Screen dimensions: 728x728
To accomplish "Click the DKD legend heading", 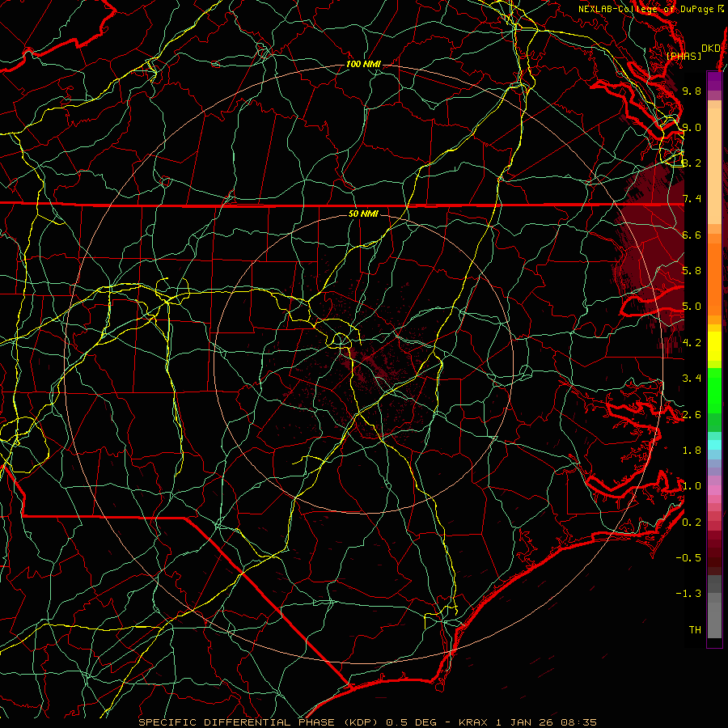I will pyautogui.click(x=710, y=49).
